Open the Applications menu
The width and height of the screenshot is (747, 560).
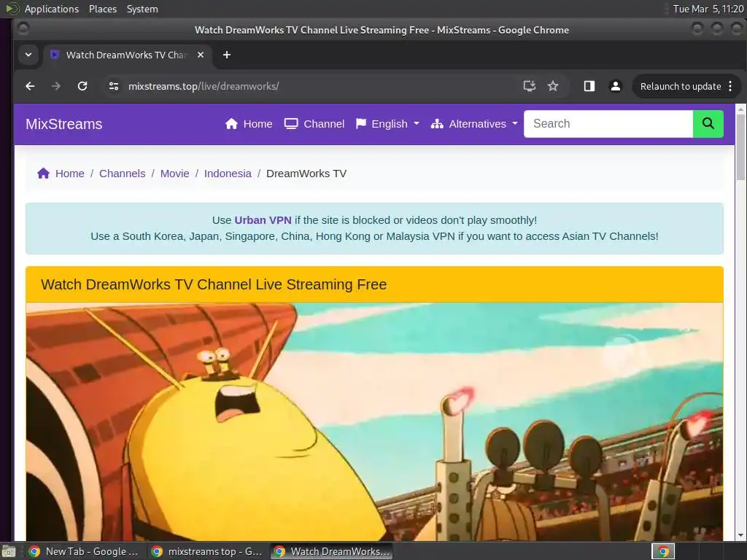pos(52,9)
